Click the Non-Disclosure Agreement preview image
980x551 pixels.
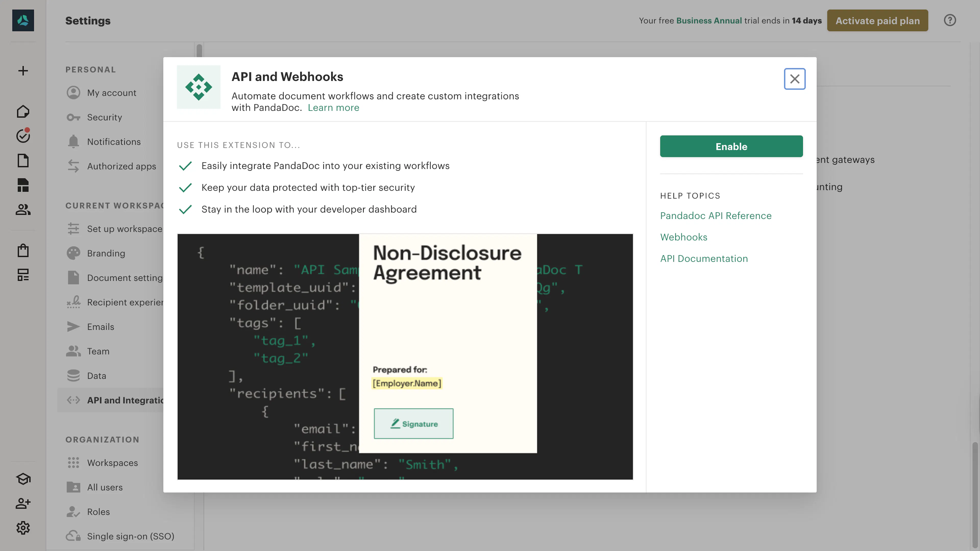[405, 357]
